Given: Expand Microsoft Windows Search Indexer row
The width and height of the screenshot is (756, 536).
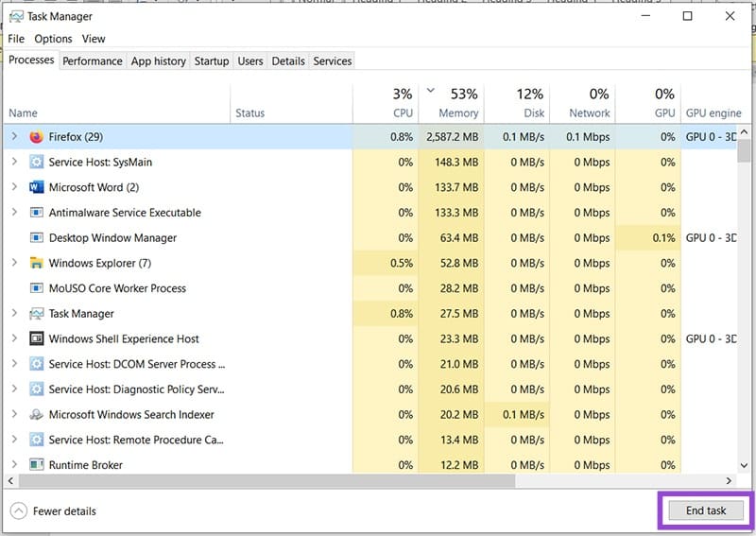Looking at the screenshot, I should (x=14, y=414).
